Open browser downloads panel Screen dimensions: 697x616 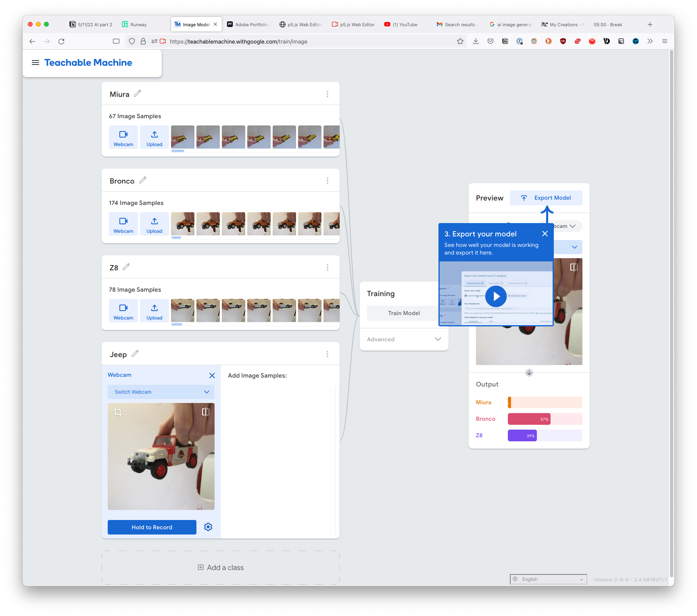[476, 41]
